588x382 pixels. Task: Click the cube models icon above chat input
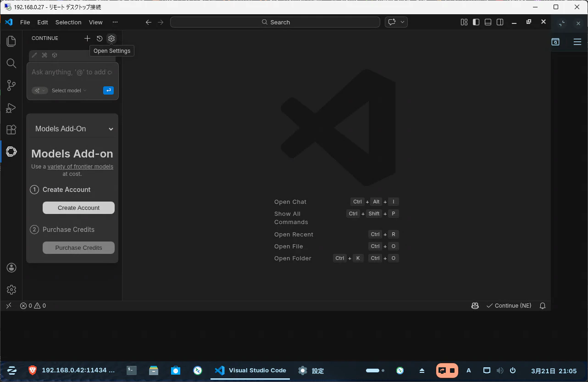[x=55, y=55]
